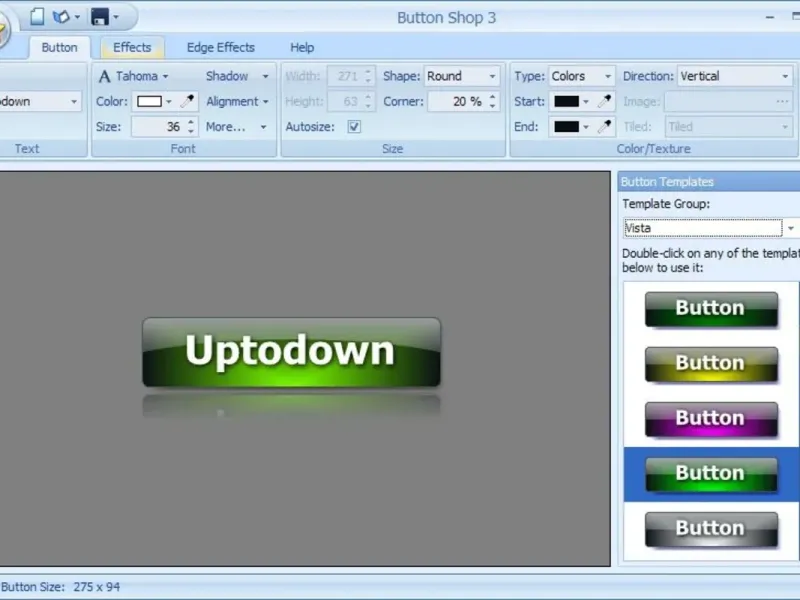Screen dimensions: 800x600
Task: Click the round application menu orb
Action: (x=3, y=31)
